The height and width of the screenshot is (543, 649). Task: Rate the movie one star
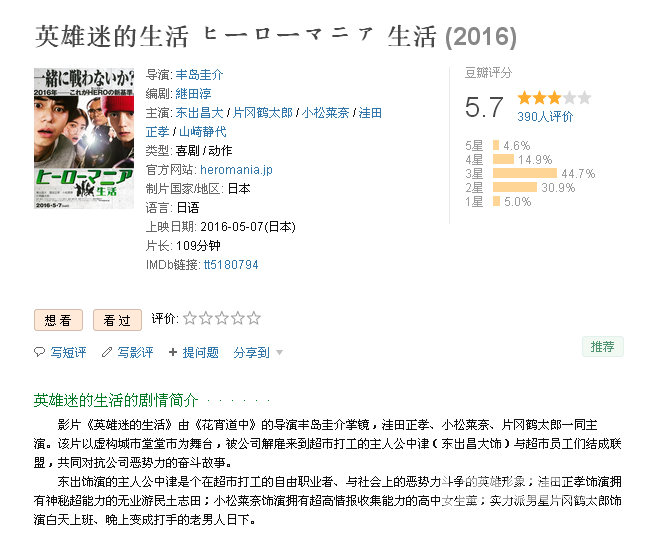click(x=190, y=318)
